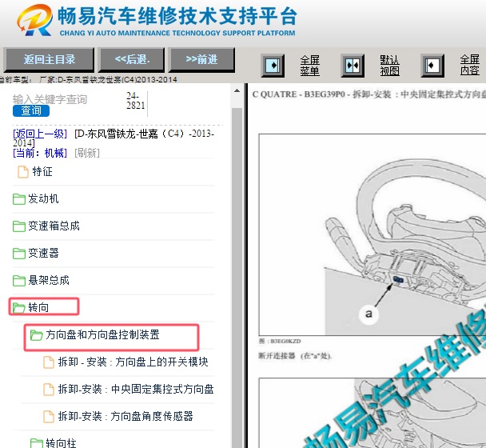Click the 变速箱总成 folder icon

click(19, 226)
